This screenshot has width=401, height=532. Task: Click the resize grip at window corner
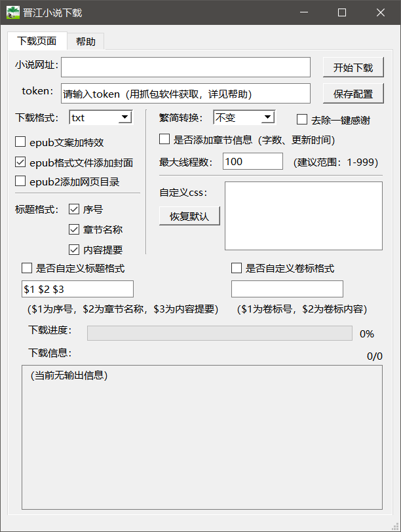pos(396,527)
